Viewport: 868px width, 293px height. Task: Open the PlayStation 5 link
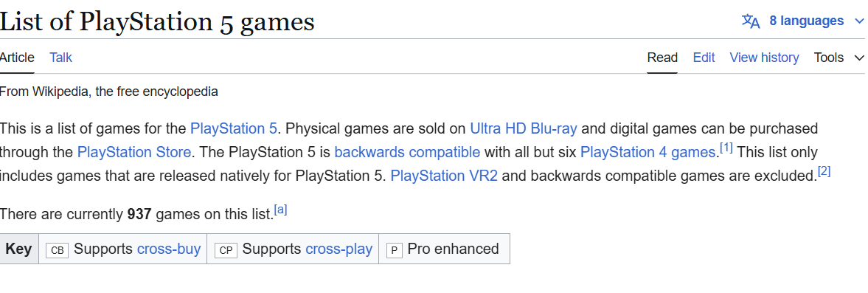click(x=234, y=129)
